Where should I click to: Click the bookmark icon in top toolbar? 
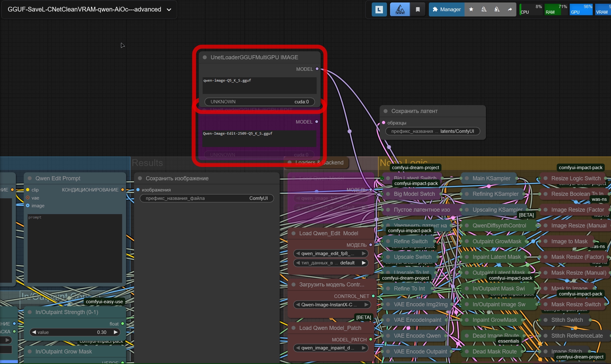pyautogui.click(x=418, y=10)
